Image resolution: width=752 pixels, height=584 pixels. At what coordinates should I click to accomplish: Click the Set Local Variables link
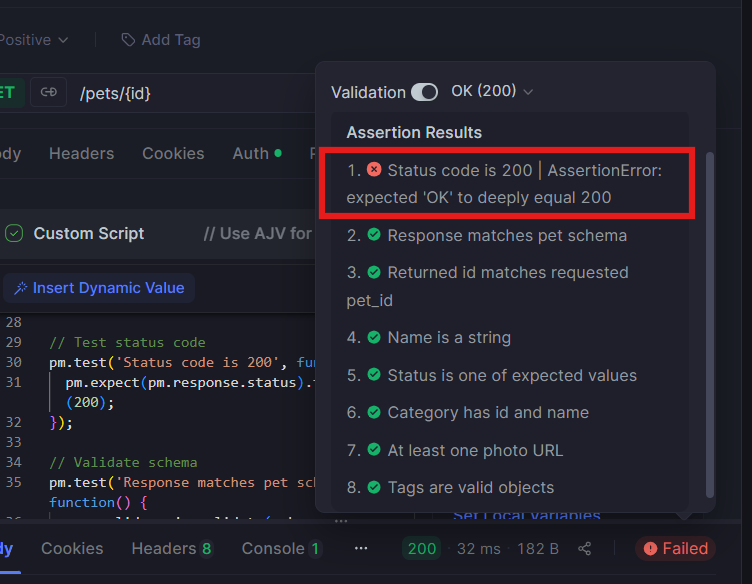coord(527,515)
